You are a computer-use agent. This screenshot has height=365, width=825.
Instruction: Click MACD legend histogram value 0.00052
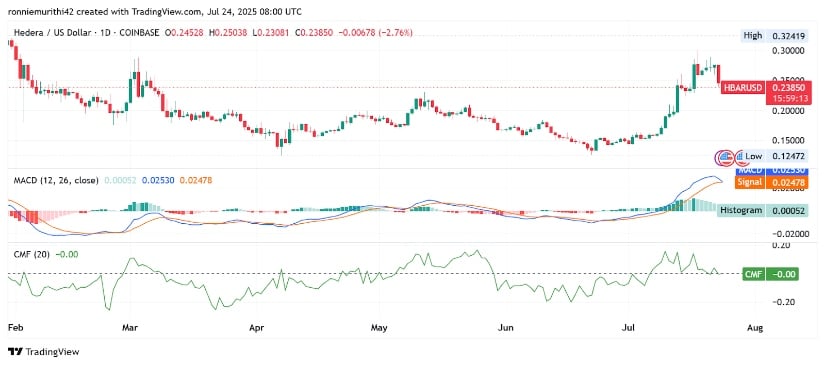[x=120, y=180]
